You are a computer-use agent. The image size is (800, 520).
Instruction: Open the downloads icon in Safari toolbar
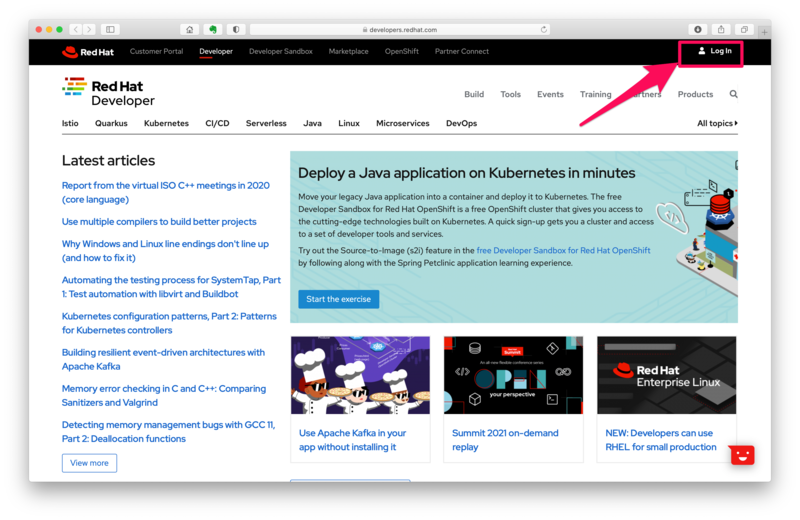[698, 30]
